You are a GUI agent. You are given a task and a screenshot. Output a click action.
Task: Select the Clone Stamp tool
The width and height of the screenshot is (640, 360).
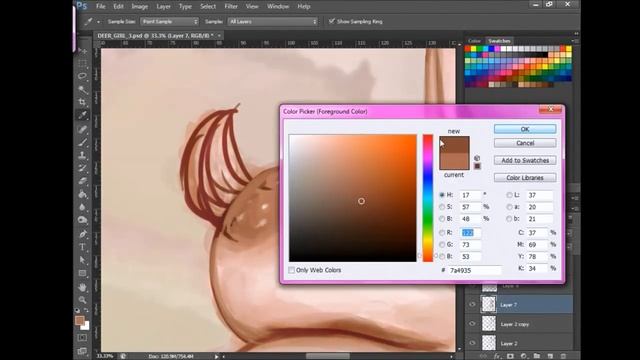tap(83, 155)
